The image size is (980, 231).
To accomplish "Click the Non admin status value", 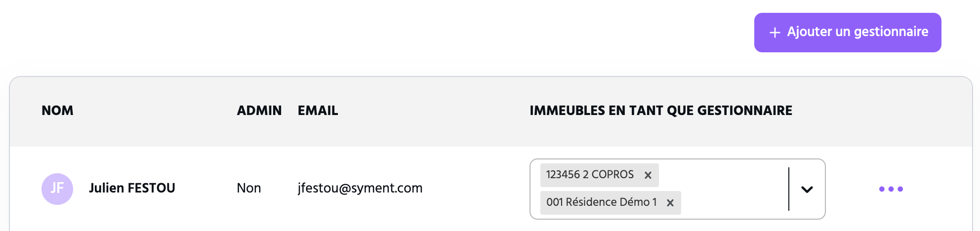I will [249, 188].
